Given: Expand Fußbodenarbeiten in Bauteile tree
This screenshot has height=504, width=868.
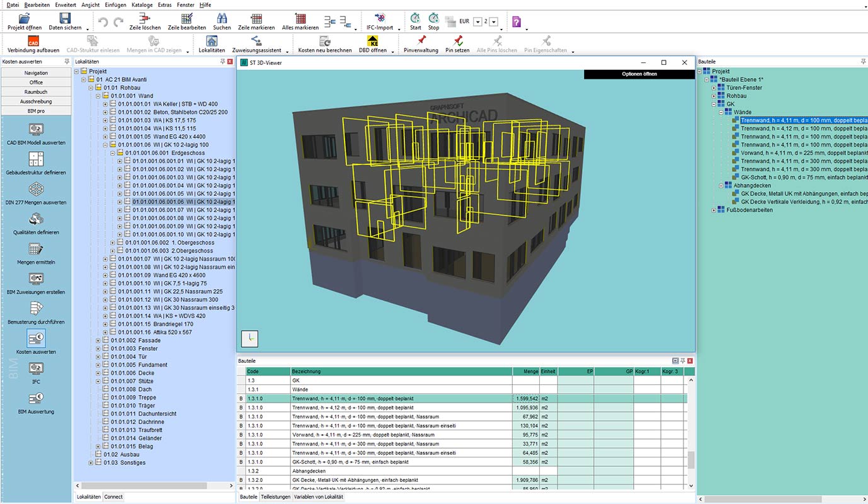Looking at the screenshot, I should (x=714, y=210).
